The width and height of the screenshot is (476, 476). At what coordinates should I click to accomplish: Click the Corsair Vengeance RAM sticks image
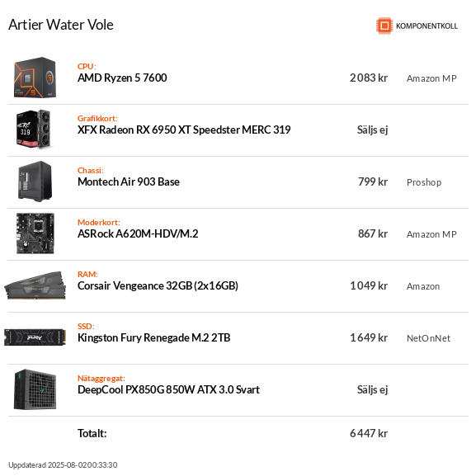[35, 285]
